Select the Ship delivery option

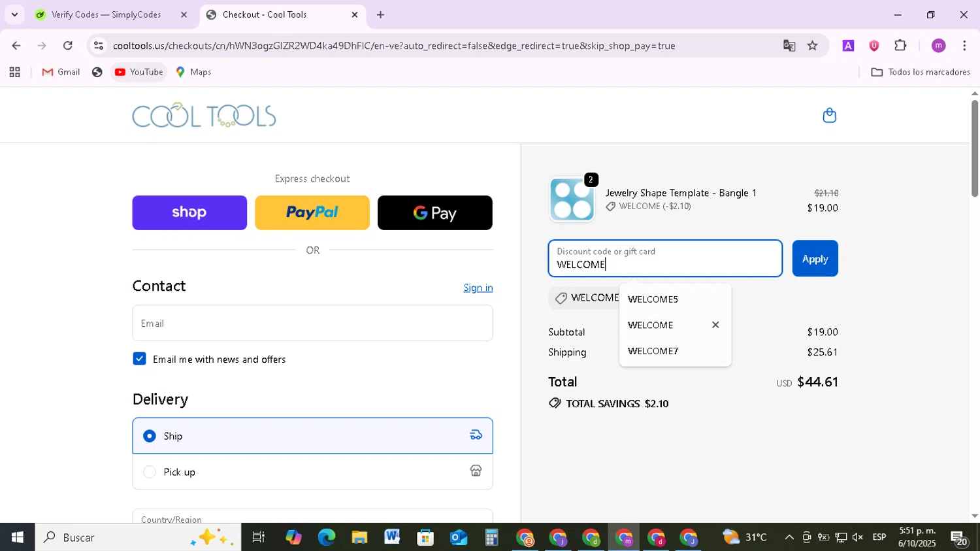312,436
